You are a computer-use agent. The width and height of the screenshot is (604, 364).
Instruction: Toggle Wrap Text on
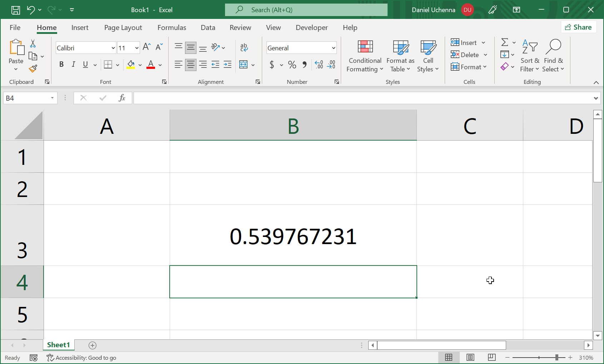click(244, 47)
